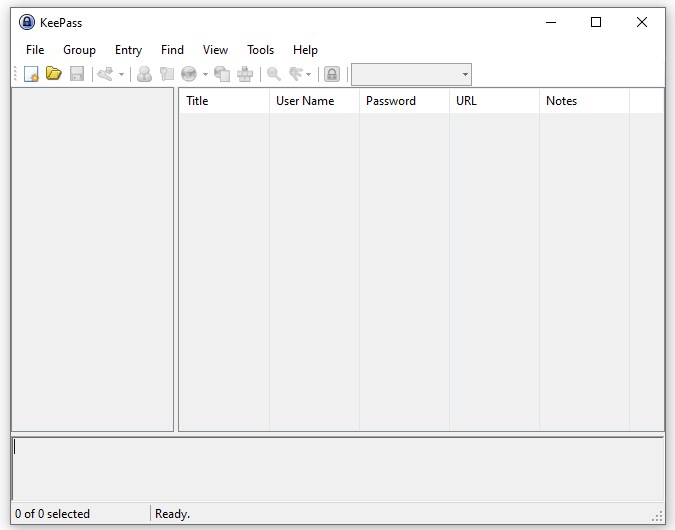Image resolution: width=675 pixels, height=530 pixels.
Task: Click the User Name column header
Action: tap(313, 101)
